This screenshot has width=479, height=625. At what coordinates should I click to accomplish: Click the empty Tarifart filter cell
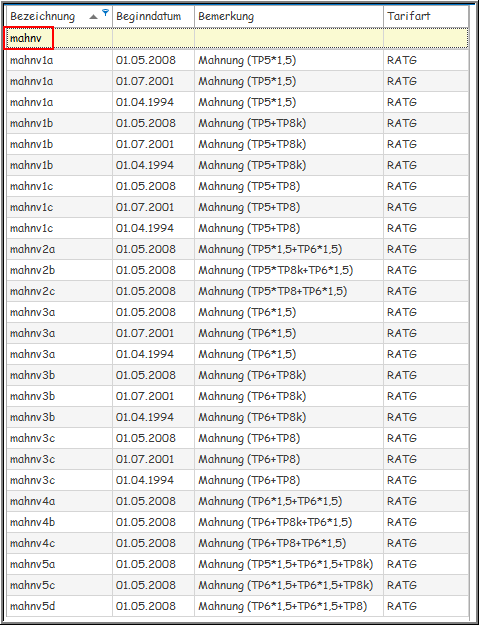(426, 38)
